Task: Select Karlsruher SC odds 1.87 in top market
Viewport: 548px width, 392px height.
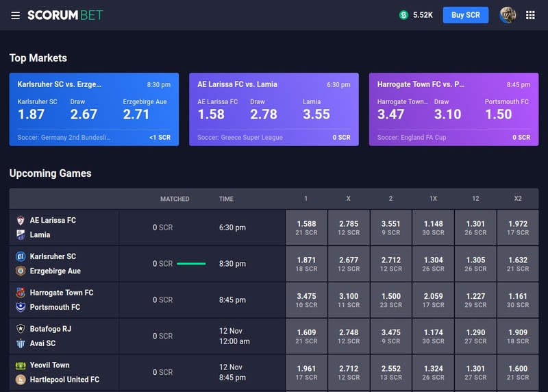Action: tap(31, 114)
